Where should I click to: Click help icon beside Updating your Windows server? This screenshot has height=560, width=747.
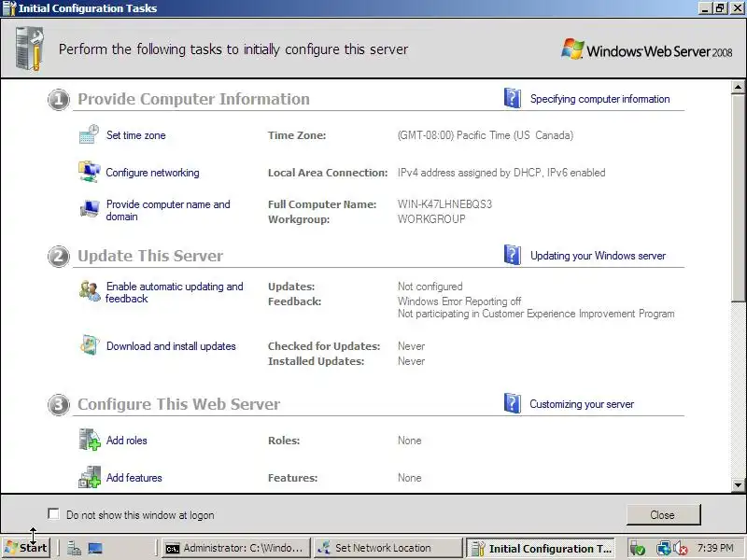coord(512,255)
